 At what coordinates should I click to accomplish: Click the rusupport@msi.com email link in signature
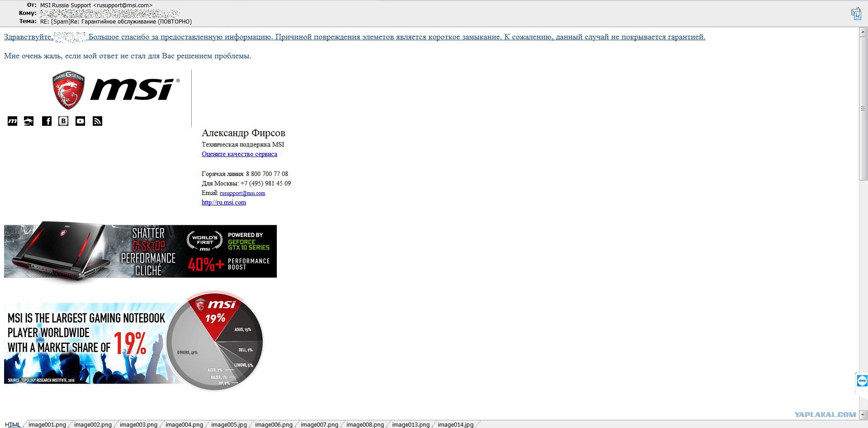(242, 193)
